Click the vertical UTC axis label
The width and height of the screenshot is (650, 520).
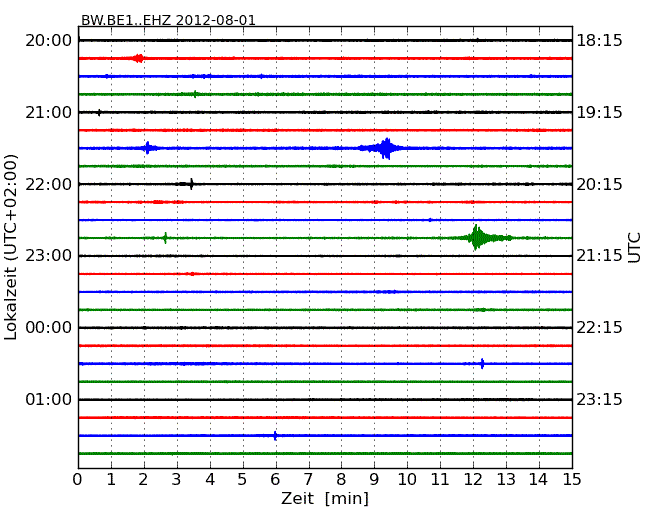point(634,248)
